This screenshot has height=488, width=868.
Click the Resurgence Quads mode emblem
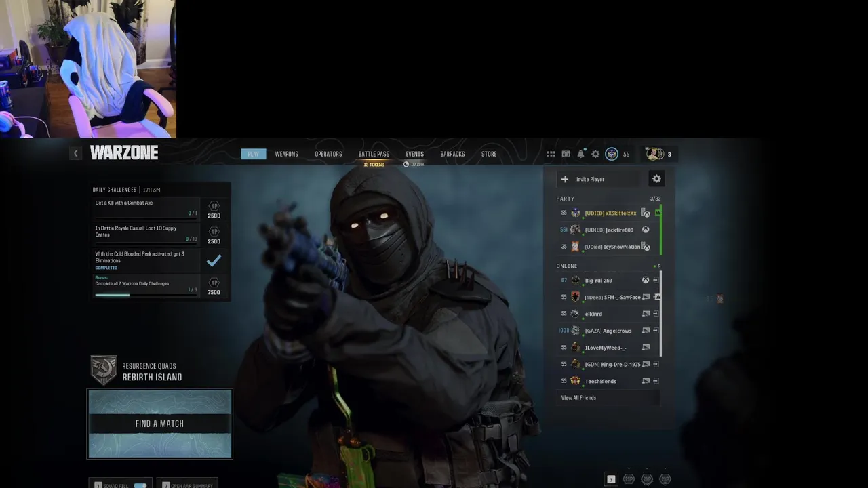pyautogui.click(x=104, y=370)
